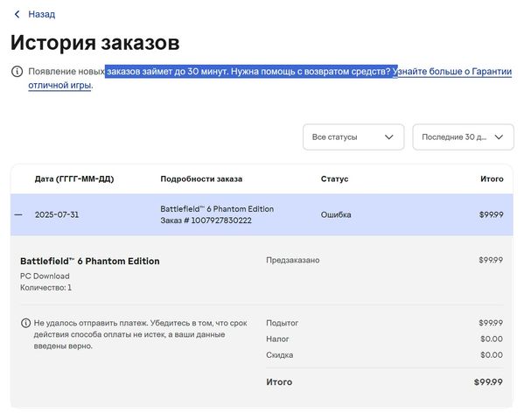
Task: Click the PC Download text
Action: [45, 276]
